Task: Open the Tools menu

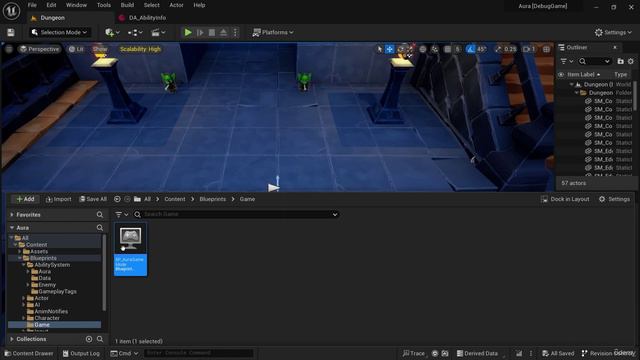Action: [x=104, y=5]
